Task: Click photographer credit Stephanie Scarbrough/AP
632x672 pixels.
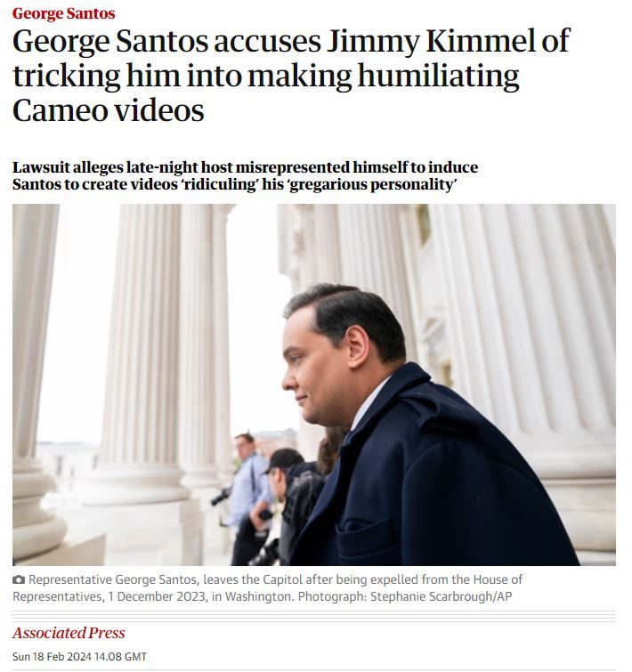Action: (x=441, y=596)
